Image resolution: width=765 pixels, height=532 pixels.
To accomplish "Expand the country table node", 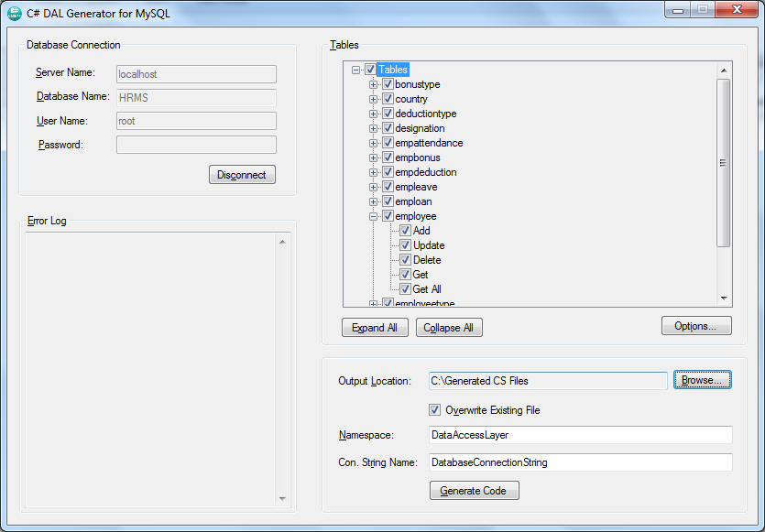I will 372,99.
